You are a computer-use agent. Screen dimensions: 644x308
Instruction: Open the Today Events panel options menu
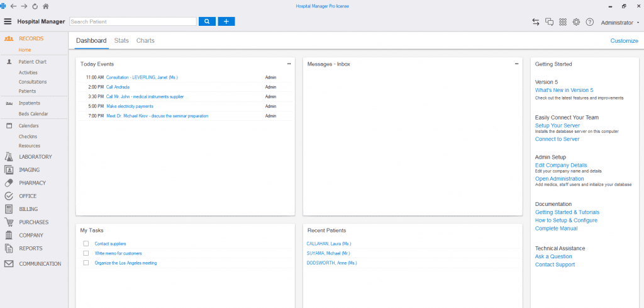tap(289, 64)
